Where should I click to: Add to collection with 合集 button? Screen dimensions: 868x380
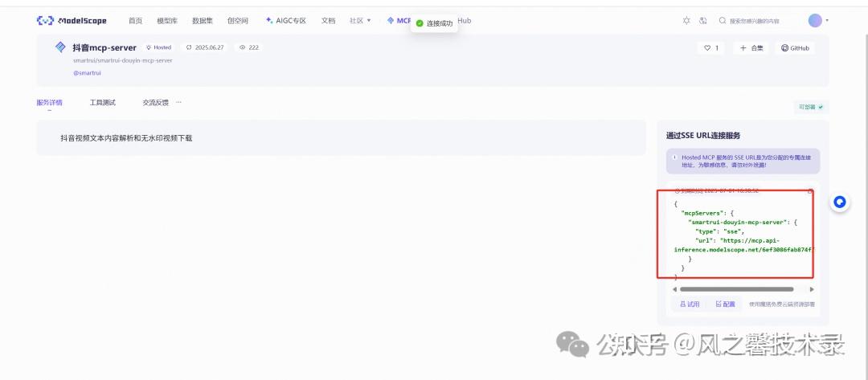(x=751, y=48)
